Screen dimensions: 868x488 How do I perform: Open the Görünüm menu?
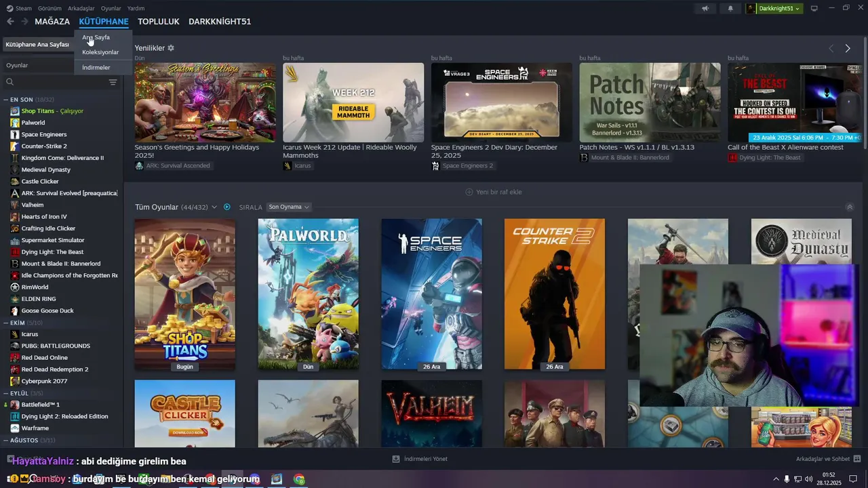tap(50, 8)
